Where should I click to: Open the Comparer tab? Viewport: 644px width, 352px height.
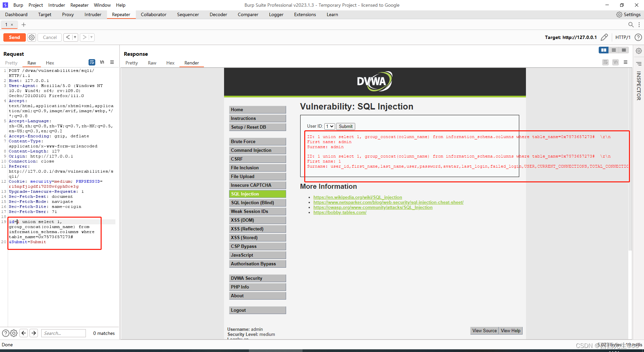tap(248, 14)
